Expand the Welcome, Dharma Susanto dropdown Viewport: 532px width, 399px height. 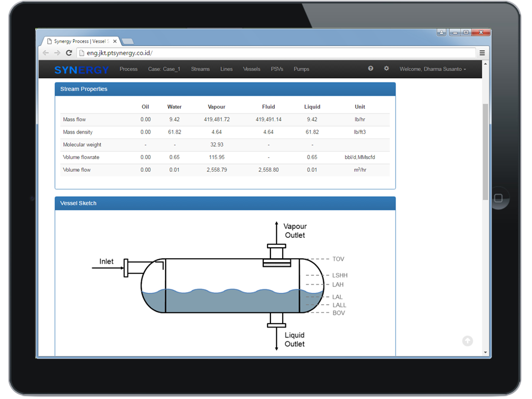click(x=433, y=69)
